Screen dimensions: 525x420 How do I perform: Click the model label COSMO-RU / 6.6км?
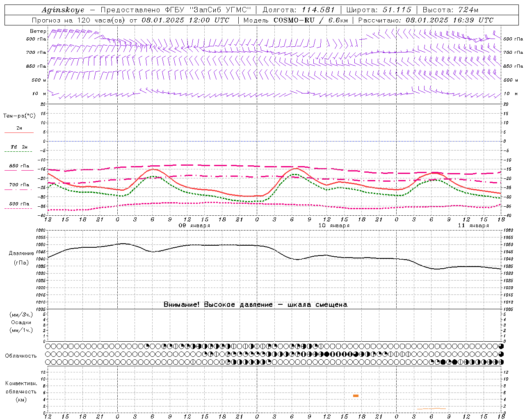coord(310,20)
